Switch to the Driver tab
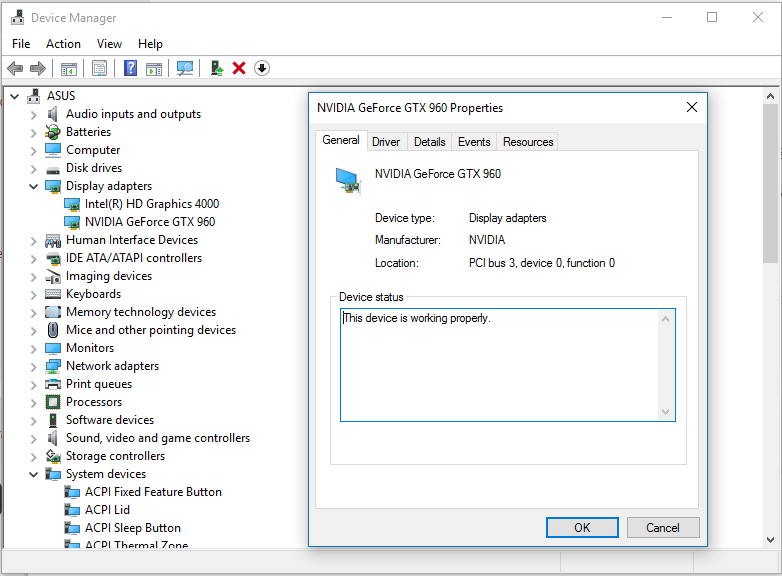 pyautogui.click(x=386, y=142)
